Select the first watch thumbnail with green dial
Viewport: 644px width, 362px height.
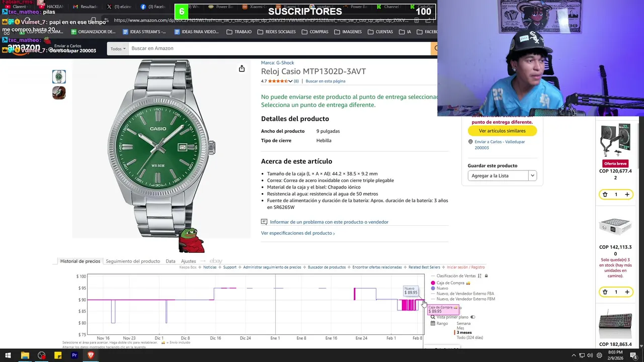[x=59, y=76]
